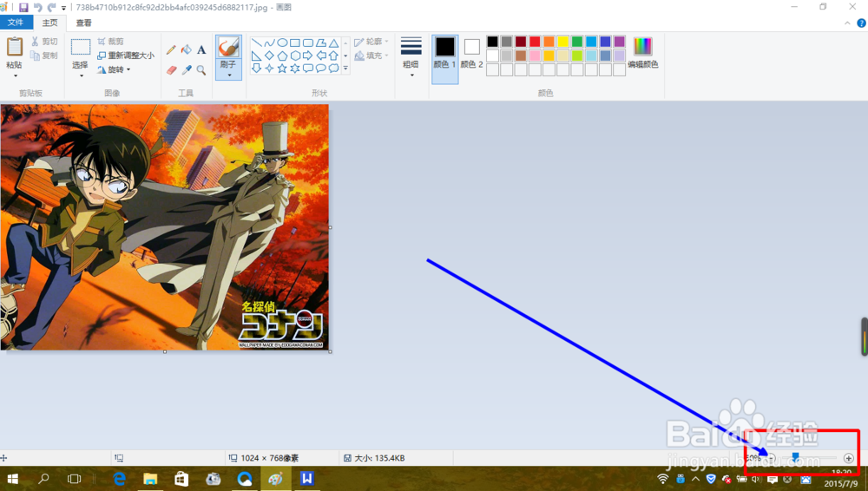This screenshot has height=491, width=868.
Task: Select Color 1 (颜色 1) box
Action: coord(444,59)
